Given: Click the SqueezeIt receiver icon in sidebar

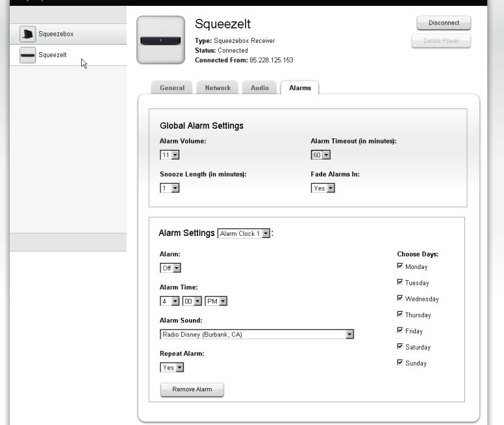Looking at the screenshot, I should pos(27,55).
